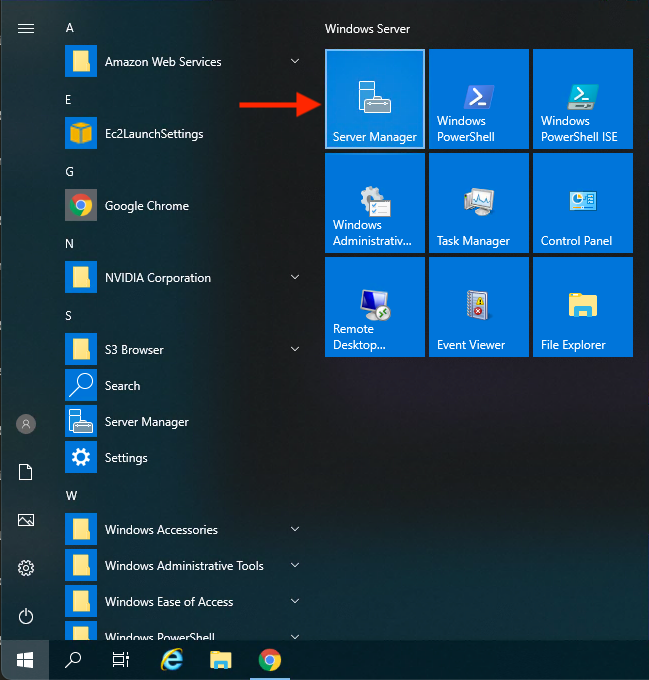Open Windows Administrative Tools folder entry
The height and width of the screenshot is (680, 649).
pos(182,565)
